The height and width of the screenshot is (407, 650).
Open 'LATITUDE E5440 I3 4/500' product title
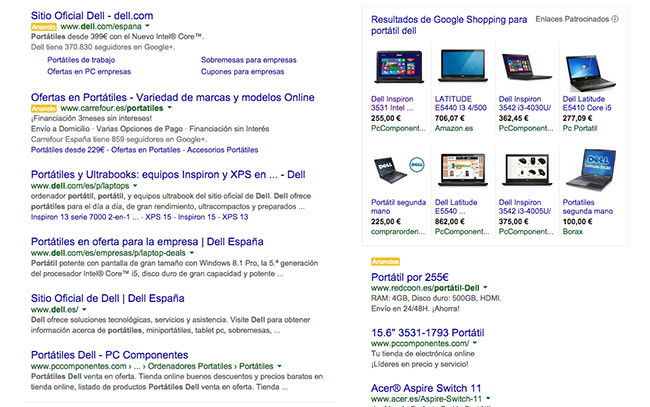[x=461, y=103]
